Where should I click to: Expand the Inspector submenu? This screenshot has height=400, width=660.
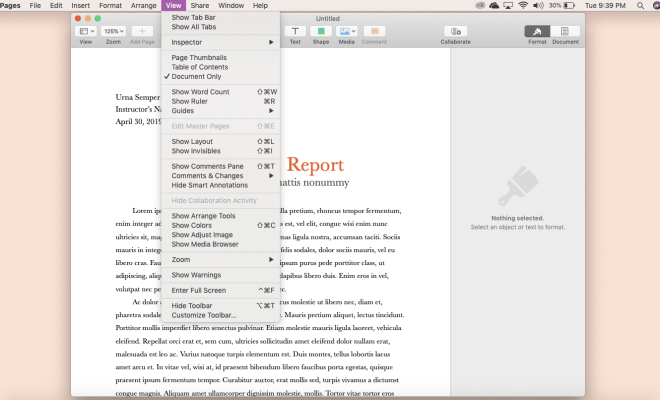click(221, 42)
